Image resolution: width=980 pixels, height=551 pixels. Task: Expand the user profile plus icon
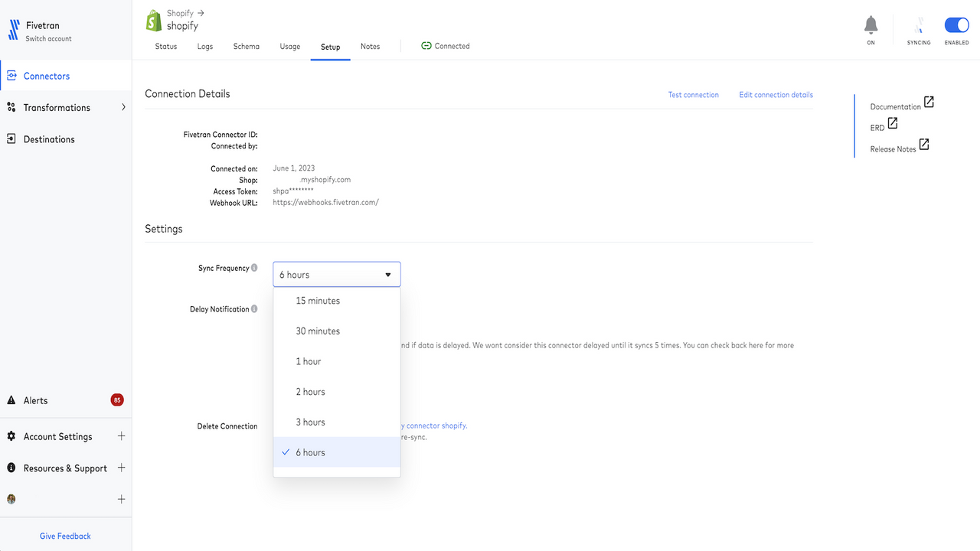click(x=121, y=499)
